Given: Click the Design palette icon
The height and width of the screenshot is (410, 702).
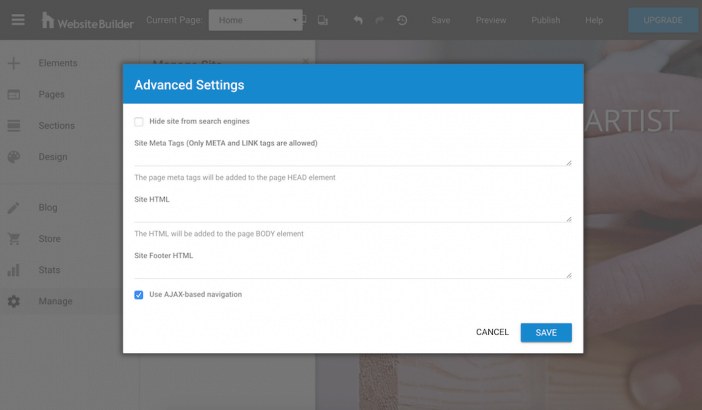Looking at the screenshot, I should [x=14, y=157].
